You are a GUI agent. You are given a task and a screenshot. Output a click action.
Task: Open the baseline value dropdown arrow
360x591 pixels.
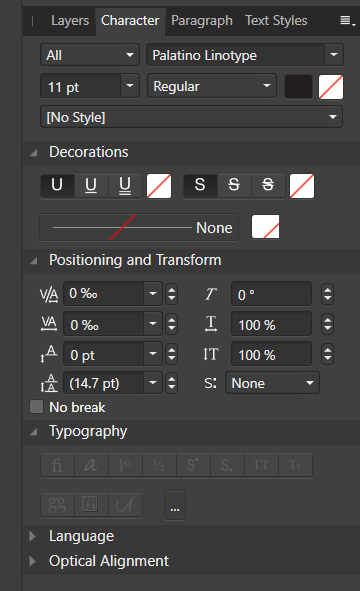[153, 354]
